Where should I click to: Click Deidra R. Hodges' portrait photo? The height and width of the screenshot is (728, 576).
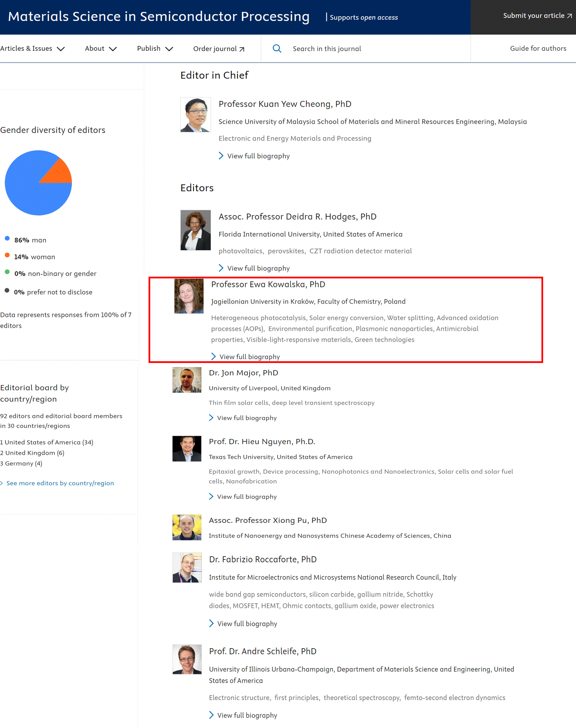click(x=195, y=230)
